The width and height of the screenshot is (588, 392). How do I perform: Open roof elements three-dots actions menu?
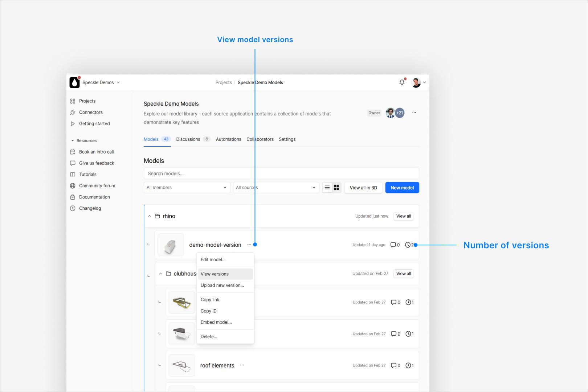click(x=242, y=365)
